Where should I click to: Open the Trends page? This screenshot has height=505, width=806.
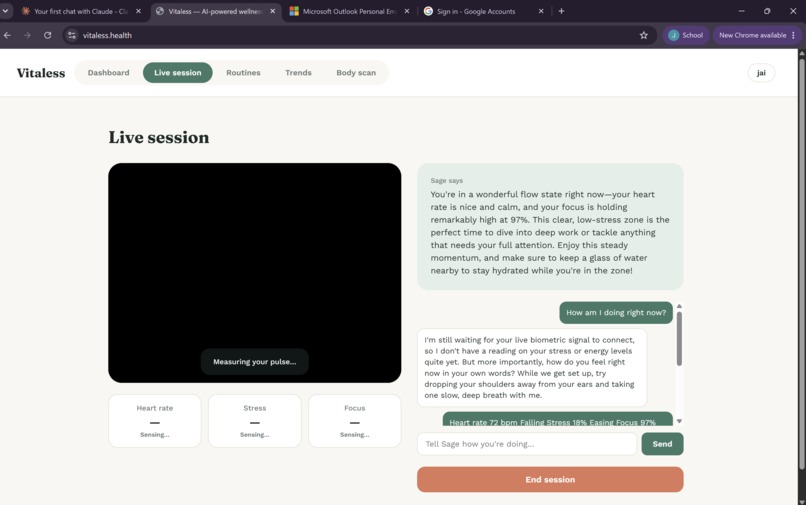(x=298, y=73)
